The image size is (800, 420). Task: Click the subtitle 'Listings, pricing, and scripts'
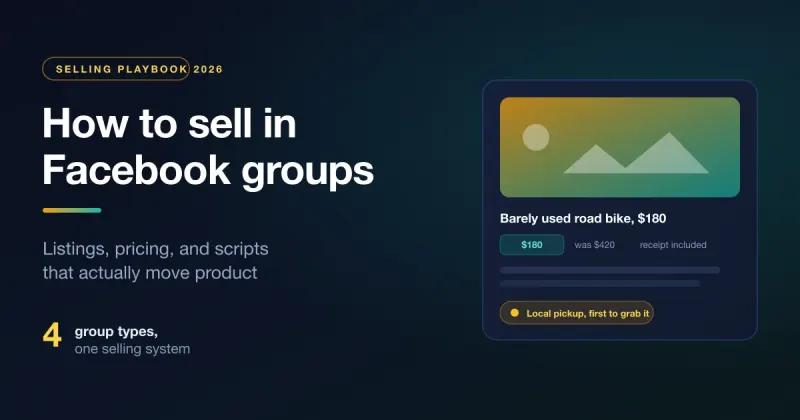pyautogui.click(x=156, y=249)
